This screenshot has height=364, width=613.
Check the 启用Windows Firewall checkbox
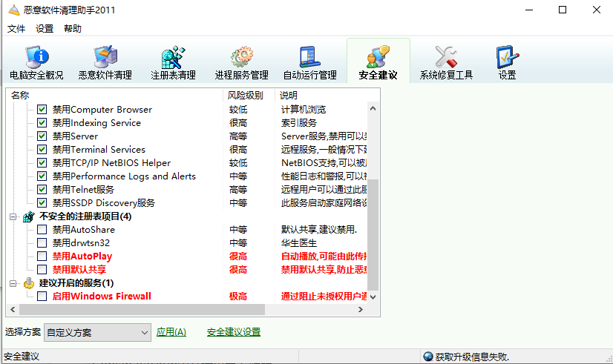point(42,296)
